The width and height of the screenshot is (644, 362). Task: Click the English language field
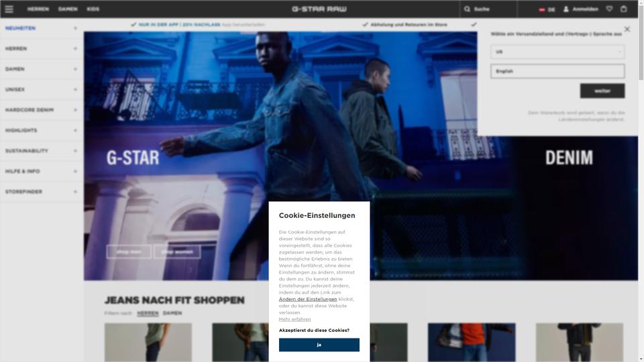pyautogui.click(x=557, y=71)
